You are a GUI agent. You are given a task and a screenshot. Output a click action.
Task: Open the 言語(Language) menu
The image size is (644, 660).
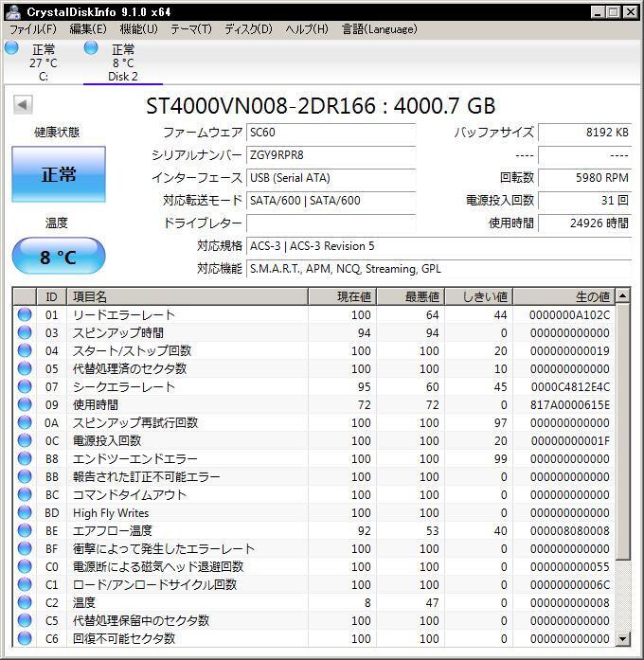click(x=379, y=29)
